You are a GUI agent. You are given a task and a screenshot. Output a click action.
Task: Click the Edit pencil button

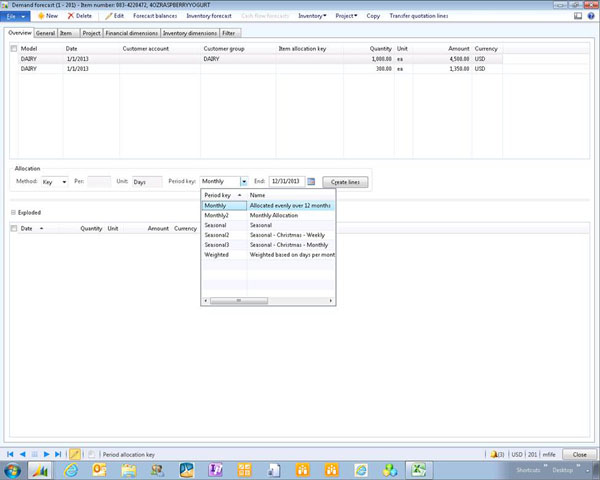114,16
